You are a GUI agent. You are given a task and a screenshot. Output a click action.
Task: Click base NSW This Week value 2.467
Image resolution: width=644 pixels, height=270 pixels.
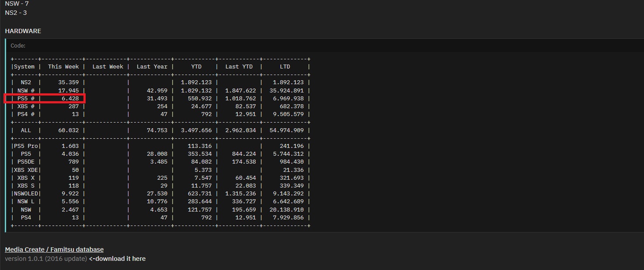(70, 210)
